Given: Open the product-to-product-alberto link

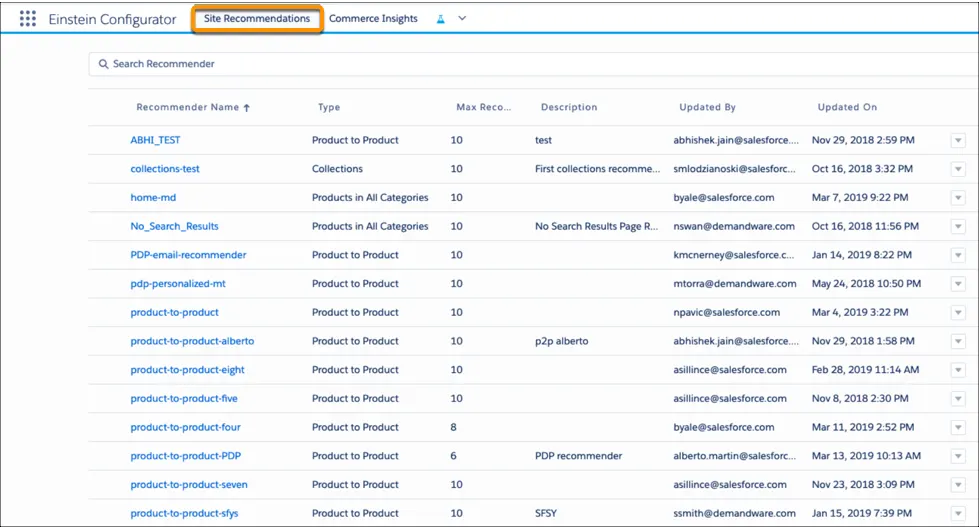Looking at the screenshot, I should pos(192,341).
